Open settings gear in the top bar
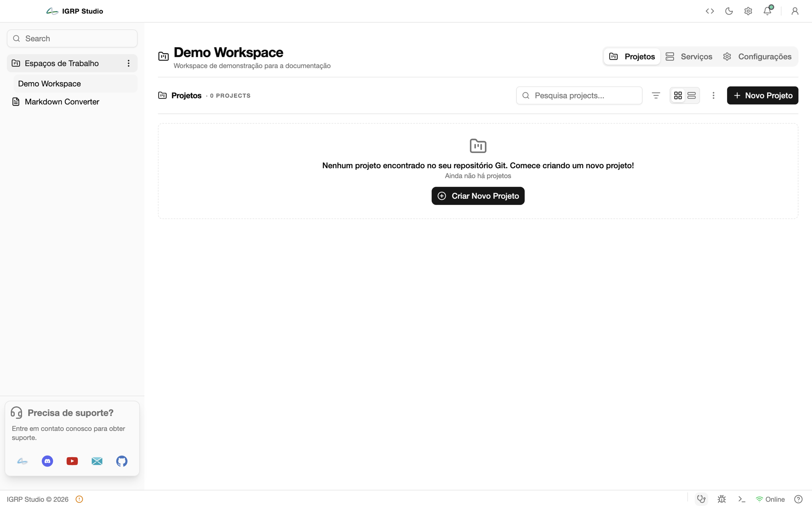This screenshot has width=812, height=508. [x=748, y=11]
